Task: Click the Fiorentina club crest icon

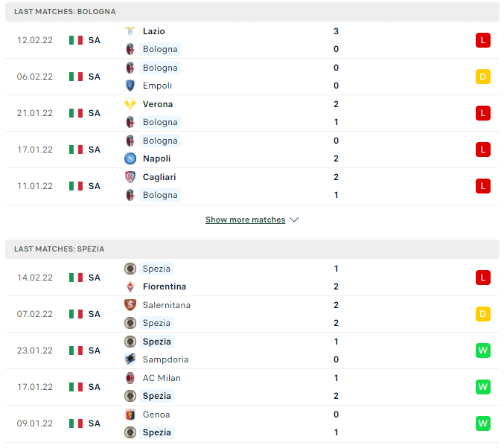Action: click(130, 287)
